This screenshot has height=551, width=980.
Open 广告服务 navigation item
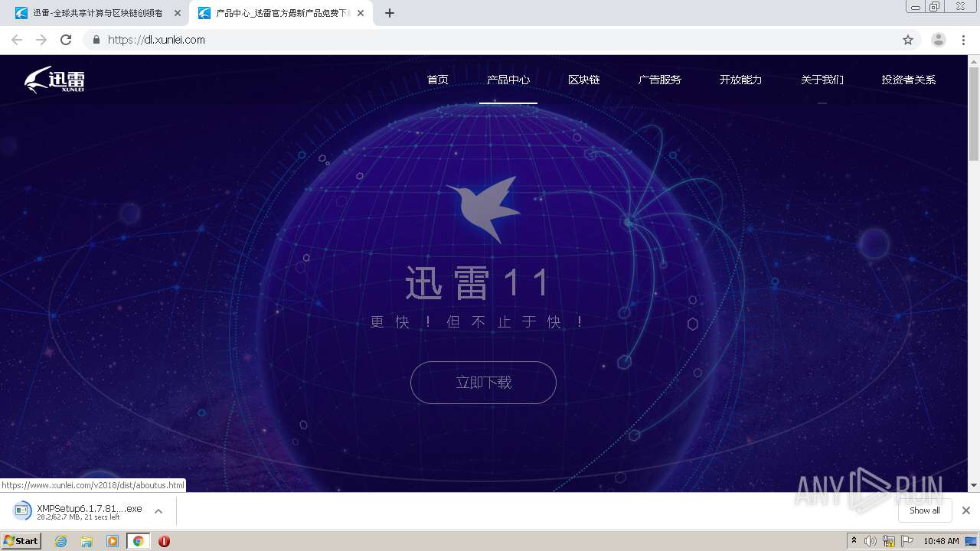(659, 80)
